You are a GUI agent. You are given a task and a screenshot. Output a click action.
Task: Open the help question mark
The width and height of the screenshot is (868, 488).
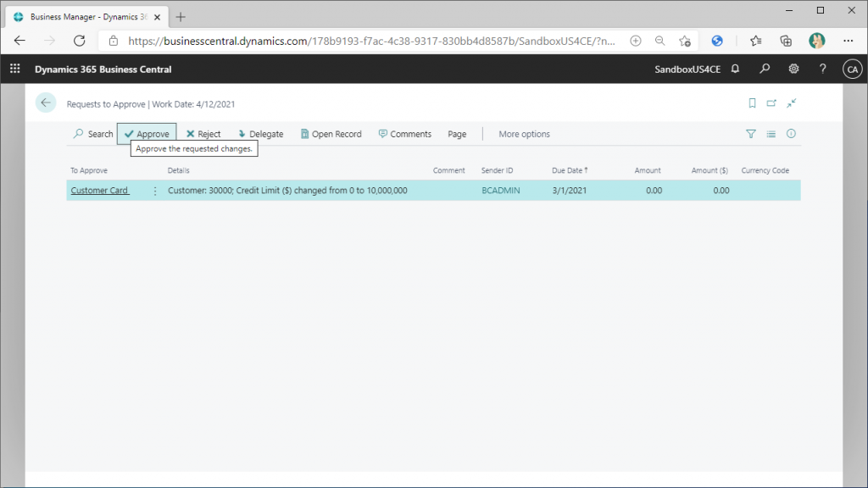[x=822, y=69]
